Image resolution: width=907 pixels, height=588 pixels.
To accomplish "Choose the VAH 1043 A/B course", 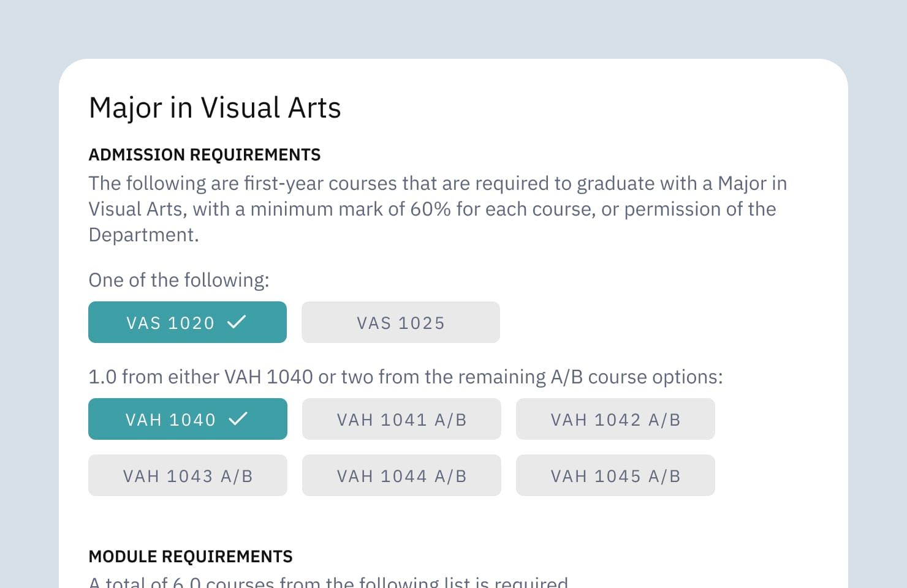I will tap(188, 475).
